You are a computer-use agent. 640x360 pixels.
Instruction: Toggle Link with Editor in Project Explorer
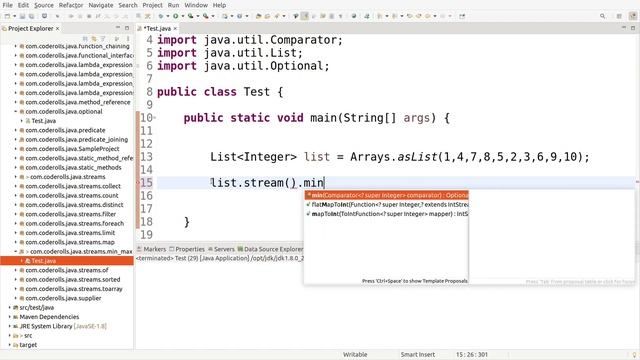pos(94,39)
